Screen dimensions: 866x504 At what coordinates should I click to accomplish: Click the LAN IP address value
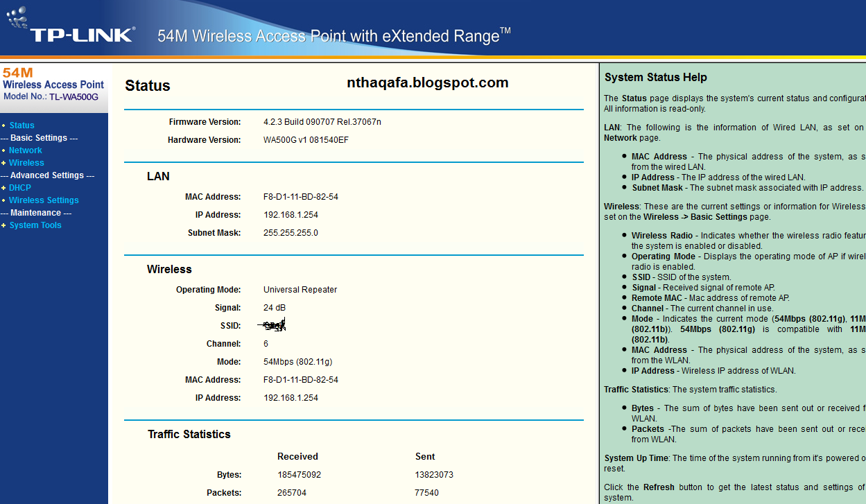tap(291, 215)
